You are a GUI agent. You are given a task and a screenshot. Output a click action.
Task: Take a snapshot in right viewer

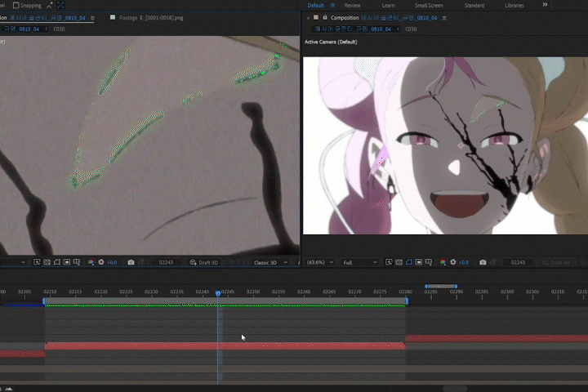[x=483, y=262]
